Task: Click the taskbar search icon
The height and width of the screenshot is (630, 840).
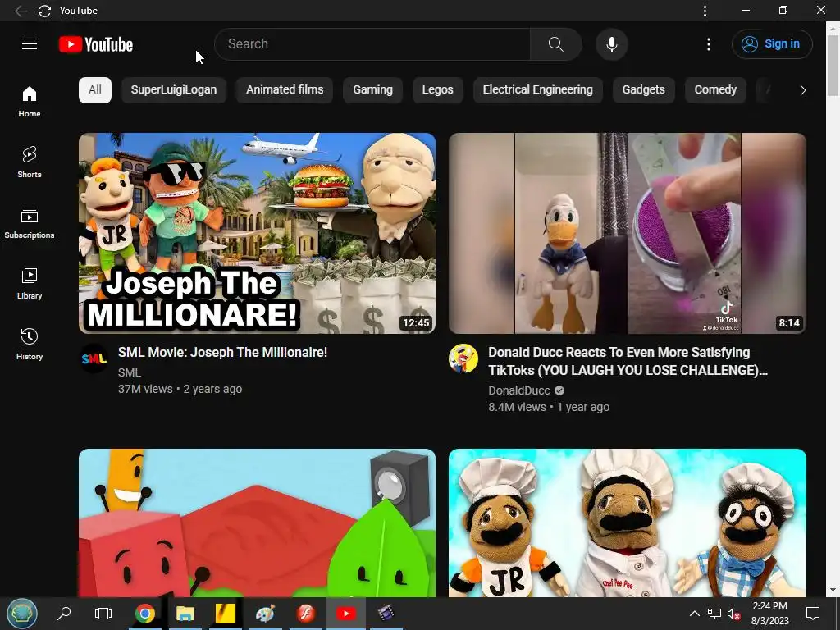Action: click(x=64, y=614)
